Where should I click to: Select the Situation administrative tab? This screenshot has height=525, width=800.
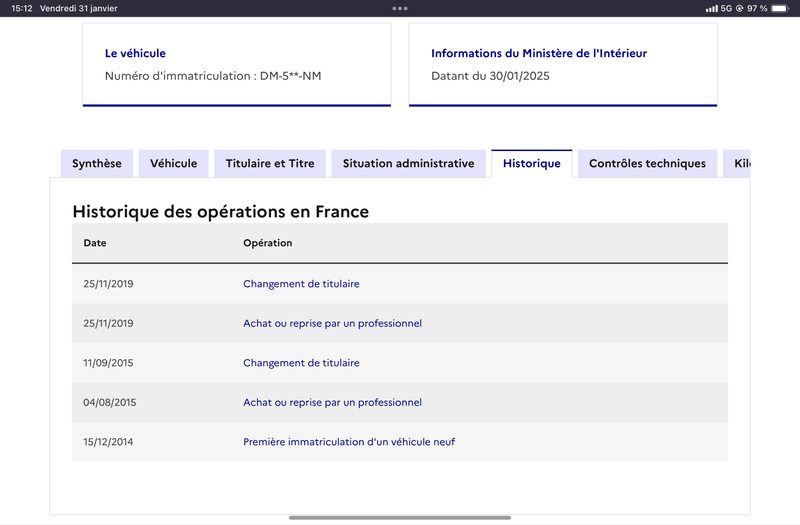click(x=409, y=163)
